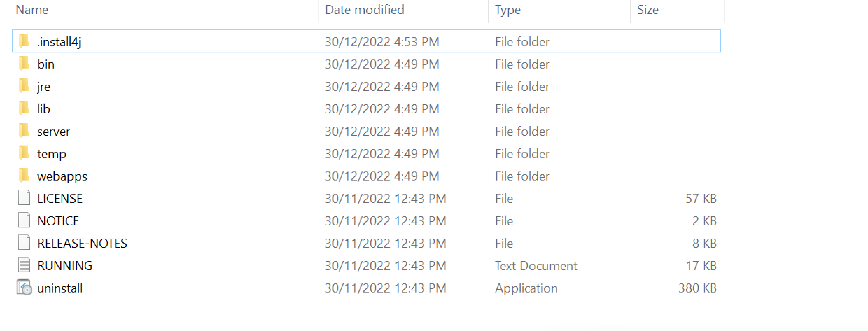Click the webapps folder icon
Viewport: 868px width, 331px height.
[24, 176]
